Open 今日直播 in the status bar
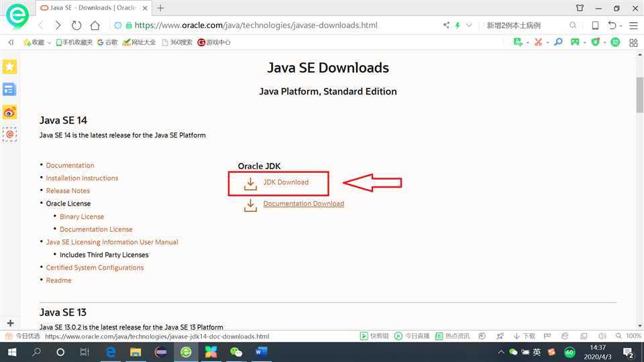The image size is (644, 362). click(412, 336)
